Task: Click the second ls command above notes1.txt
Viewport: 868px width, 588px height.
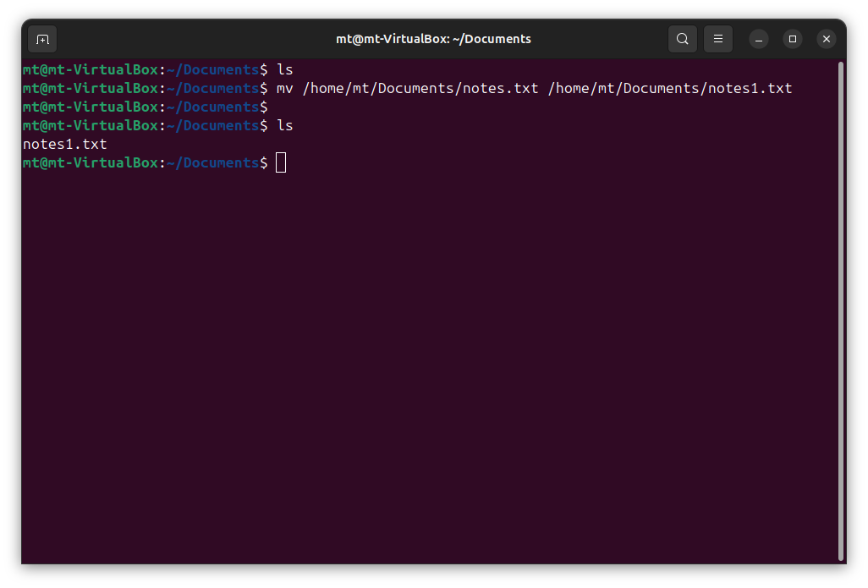Action: [x=285, y=125]
